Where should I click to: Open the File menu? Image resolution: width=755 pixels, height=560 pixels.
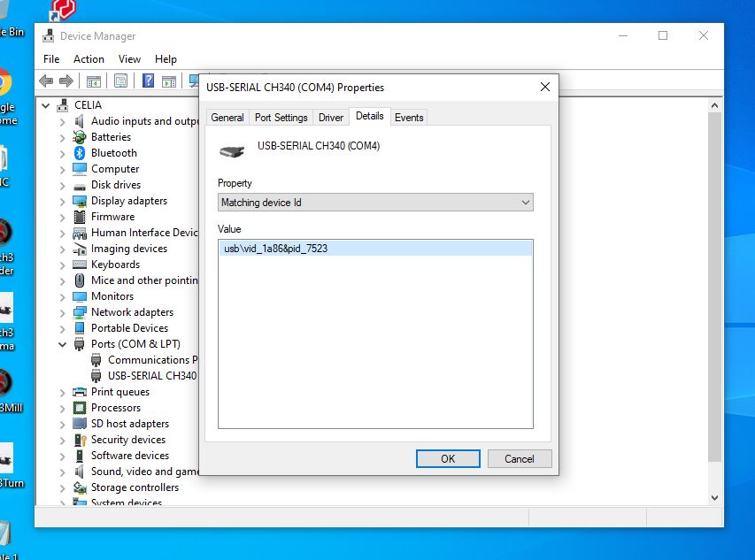[x=51, y=59]
